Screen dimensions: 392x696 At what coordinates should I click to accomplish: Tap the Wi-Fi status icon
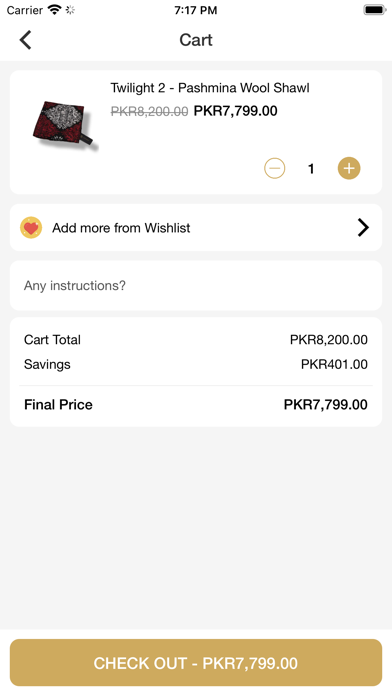coord(54,10)
